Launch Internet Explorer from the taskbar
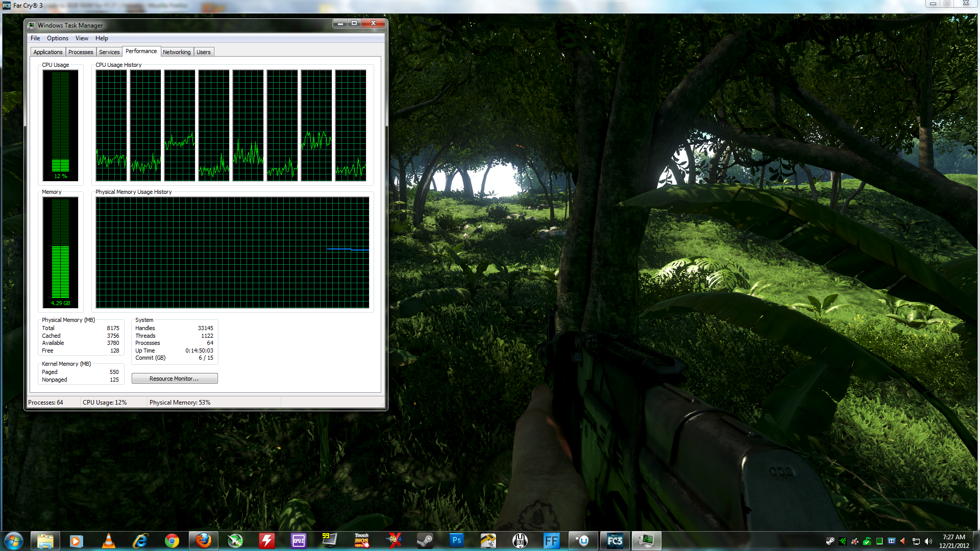The width and height of the screenshot is (980, 551). pos(140,541)
